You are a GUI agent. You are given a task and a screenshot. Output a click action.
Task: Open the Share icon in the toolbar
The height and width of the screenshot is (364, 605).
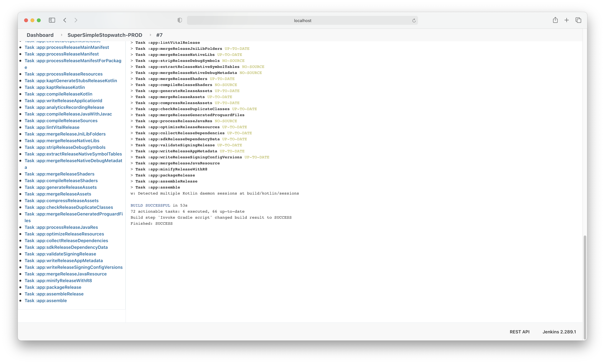(x=555, y=20)
